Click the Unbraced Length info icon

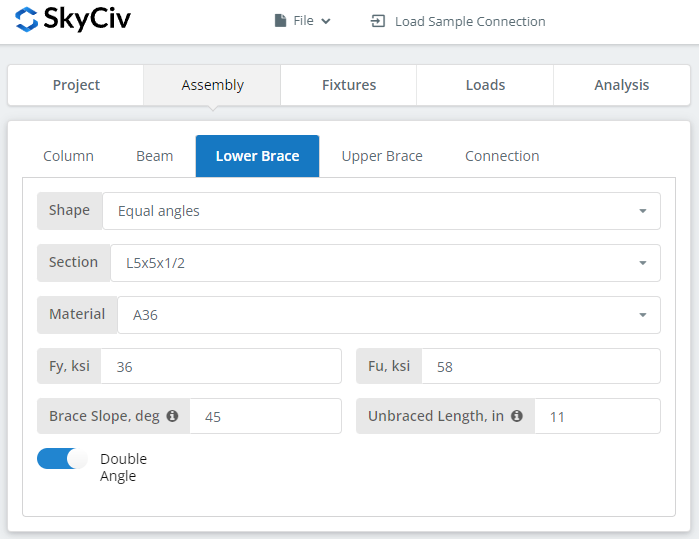pos(517,416)
